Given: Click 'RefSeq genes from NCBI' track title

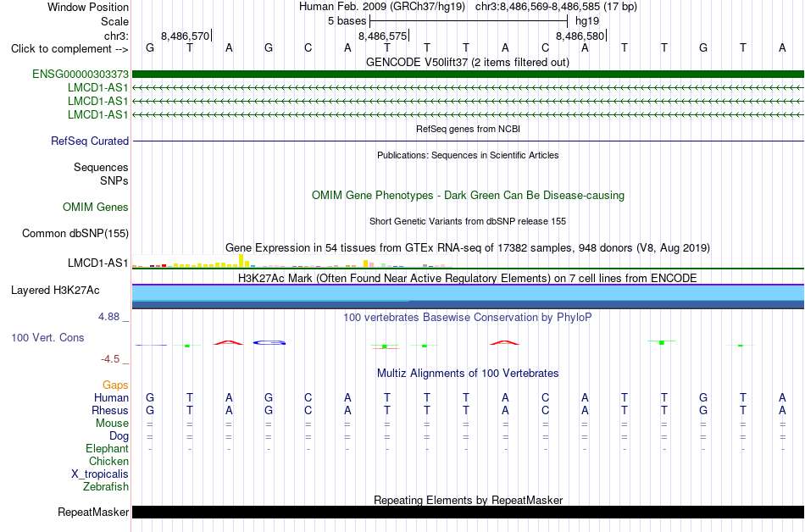Looking at the screenshot, I should coord(468,129).
